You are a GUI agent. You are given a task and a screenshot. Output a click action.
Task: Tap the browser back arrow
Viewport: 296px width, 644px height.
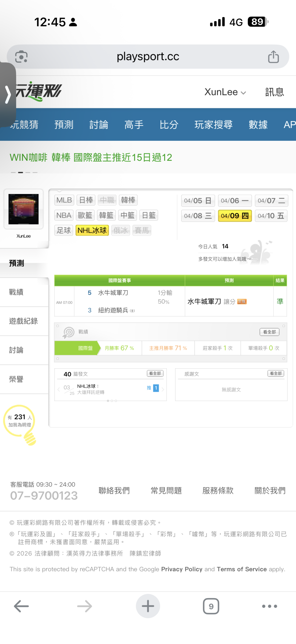coord(21,606)
